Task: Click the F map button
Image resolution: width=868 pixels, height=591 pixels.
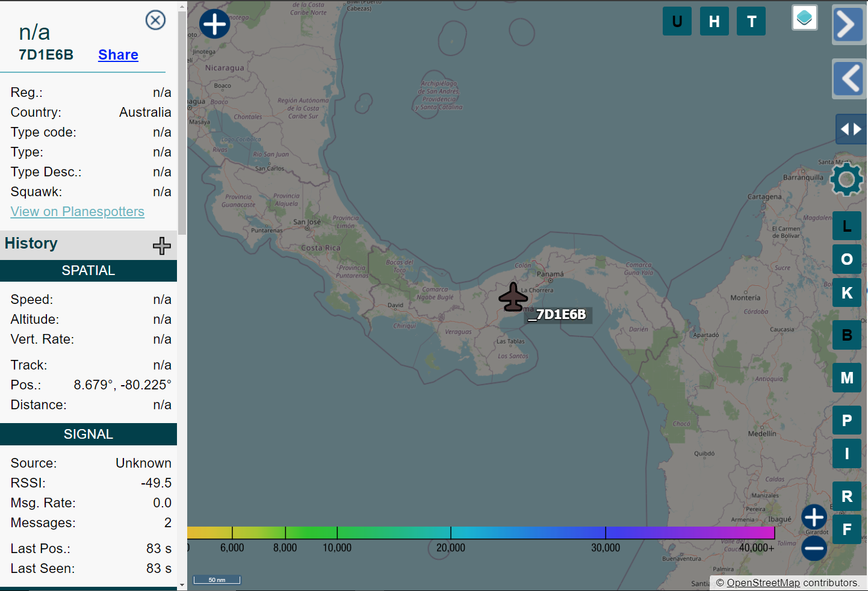Action: point(847,530)
